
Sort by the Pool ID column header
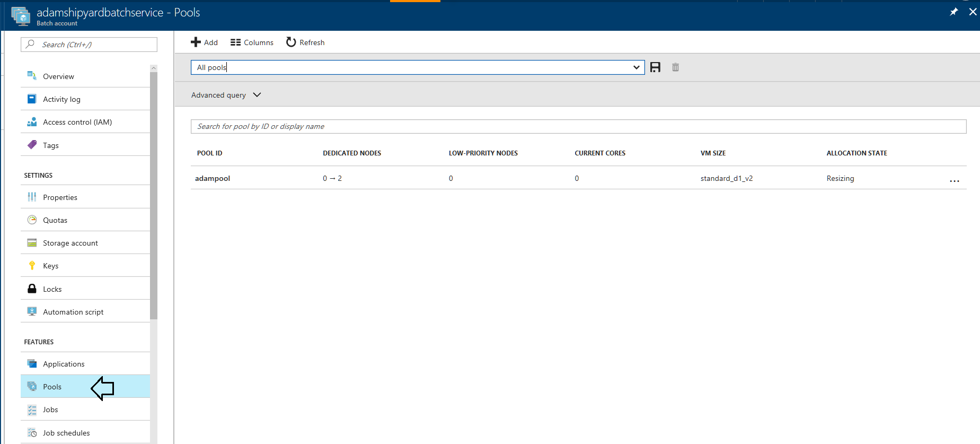click(209, 153)
